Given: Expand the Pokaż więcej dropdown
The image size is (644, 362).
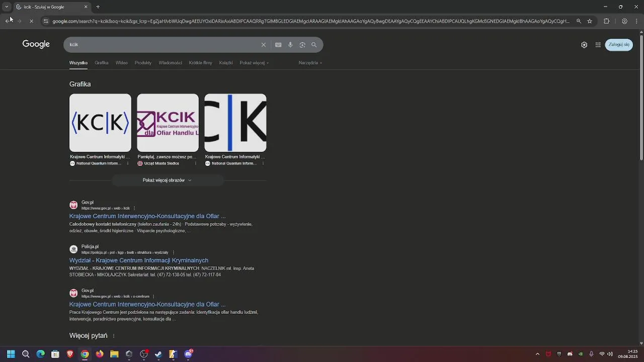Looking at the screenshot, I should 254,63.
